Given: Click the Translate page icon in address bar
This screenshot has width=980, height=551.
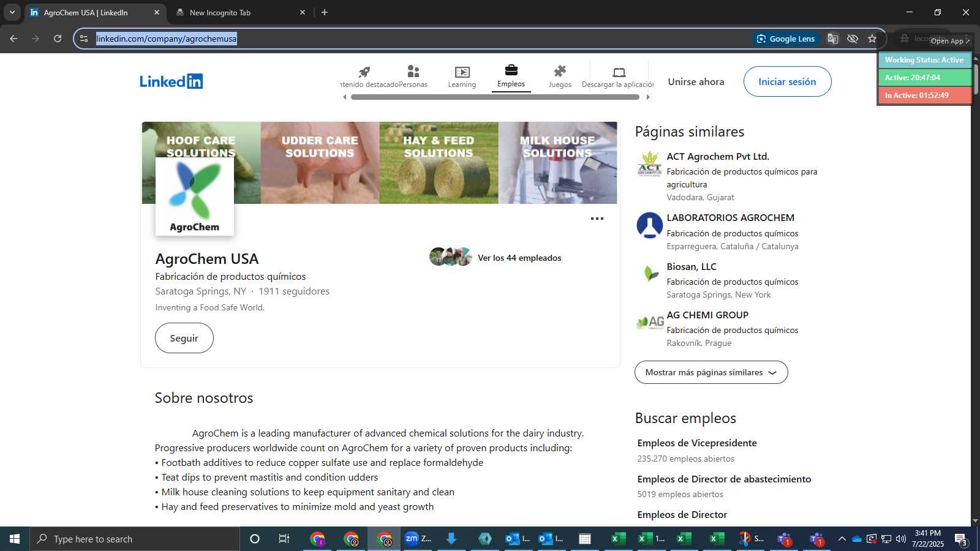Looking at the screenshot, I should 833,39.
